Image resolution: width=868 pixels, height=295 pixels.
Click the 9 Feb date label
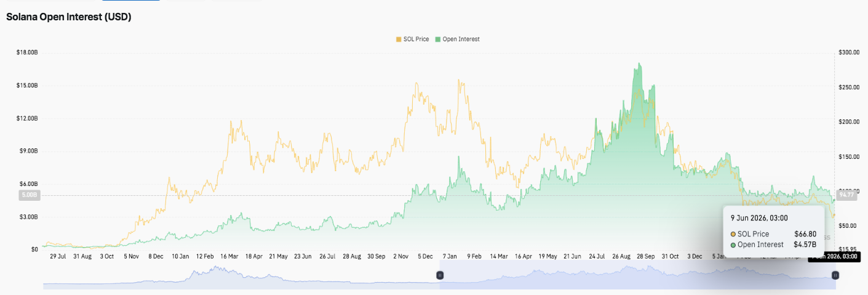473,256
